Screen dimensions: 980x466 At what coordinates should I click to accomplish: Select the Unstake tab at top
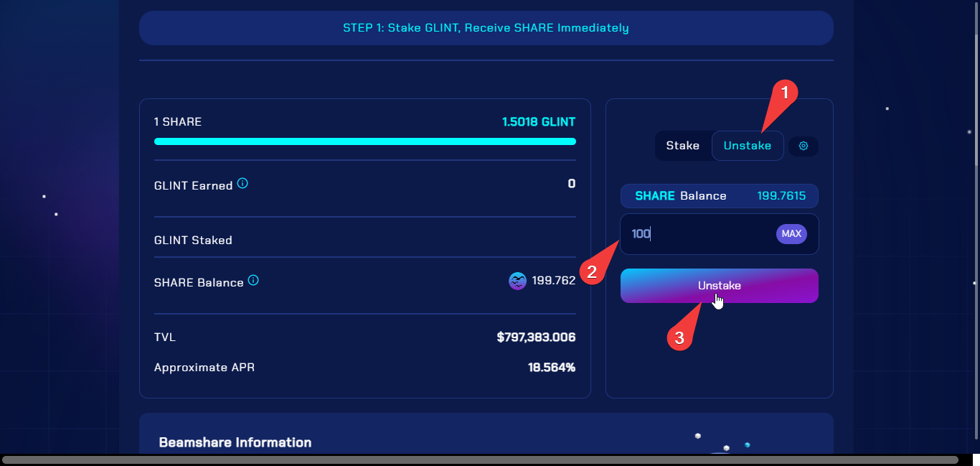pyautogui.click(x=747, y=146)
